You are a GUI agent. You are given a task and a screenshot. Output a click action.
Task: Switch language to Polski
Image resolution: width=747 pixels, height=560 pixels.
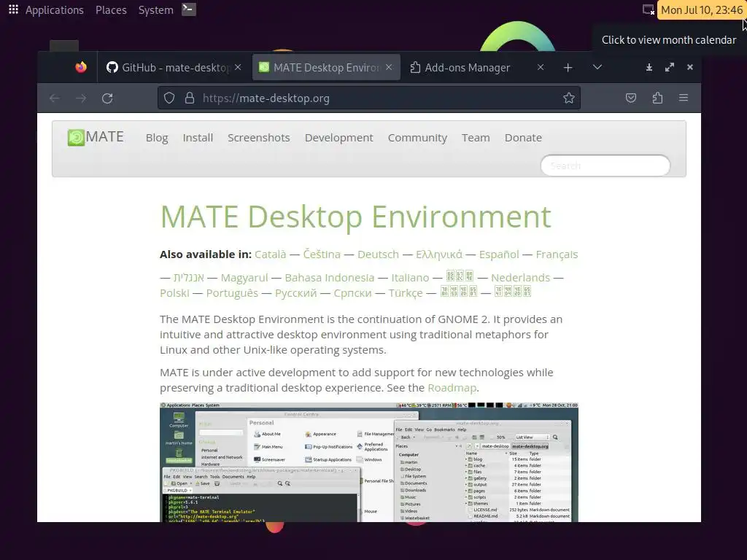coord(174,293)
